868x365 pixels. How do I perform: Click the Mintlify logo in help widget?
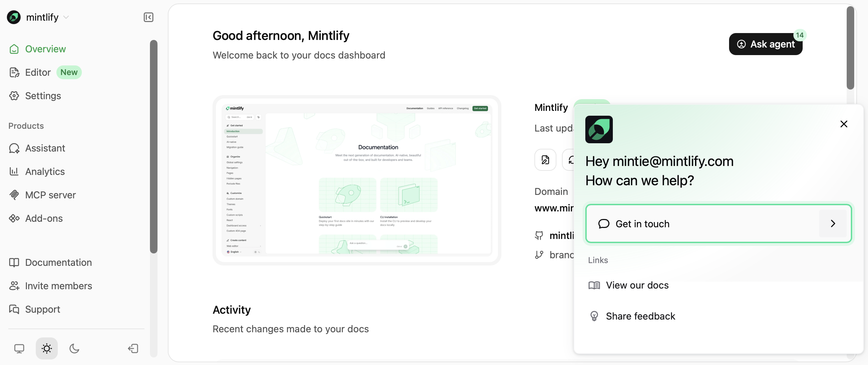tap(599, 129)
